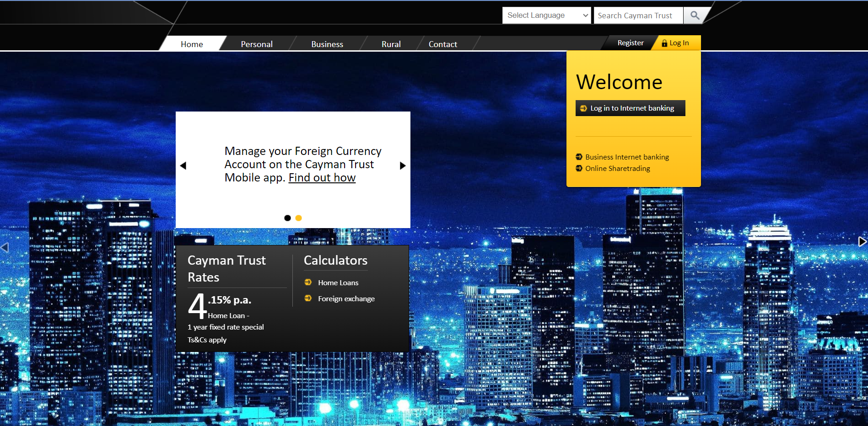
Task: Click arrow icon beside Home Loans
Action: [x=308, y=282]
